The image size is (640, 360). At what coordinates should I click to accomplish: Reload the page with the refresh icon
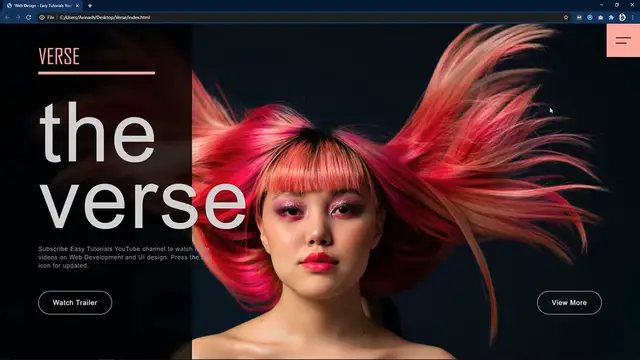[29, 18]
